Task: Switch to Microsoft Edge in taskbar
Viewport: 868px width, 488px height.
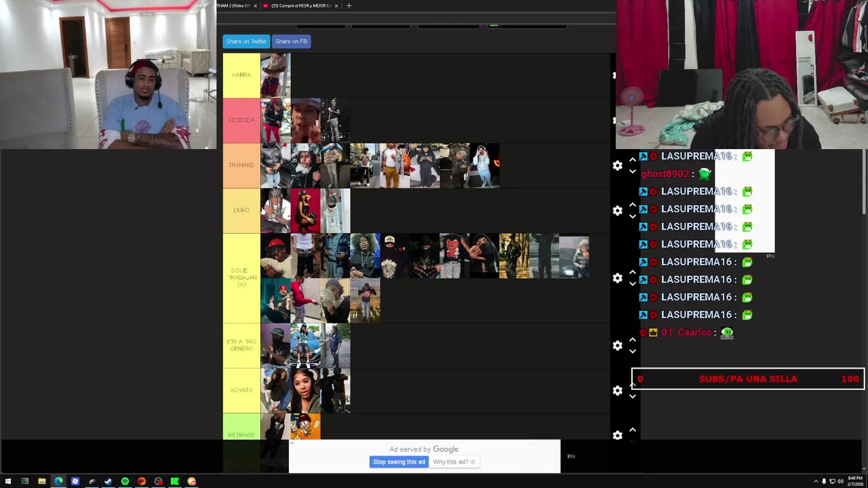Action: tap(58, 481)
